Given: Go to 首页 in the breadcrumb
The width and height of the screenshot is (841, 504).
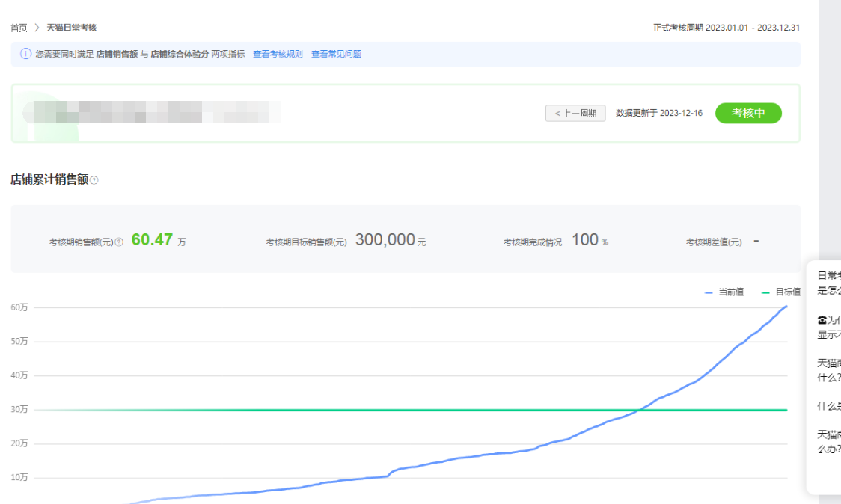Looking at the screenshot, I should pyautogui.click(x=19, y=28).
